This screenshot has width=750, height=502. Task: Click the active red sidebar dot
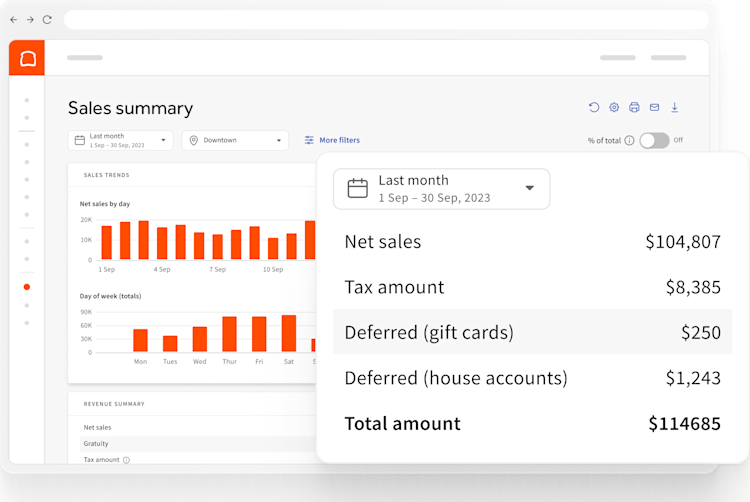click(x=27, y=287)
